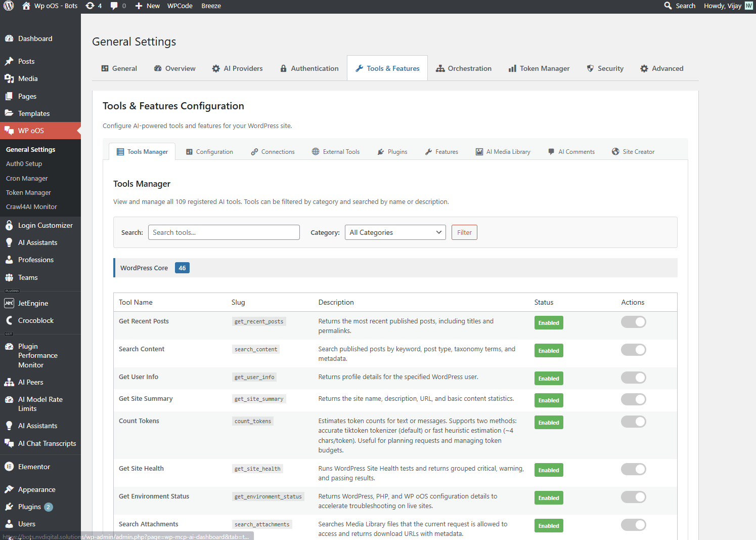Switch to the Token Manager tab
Viewport: 756px width, 540px height.
click(539, 68)
